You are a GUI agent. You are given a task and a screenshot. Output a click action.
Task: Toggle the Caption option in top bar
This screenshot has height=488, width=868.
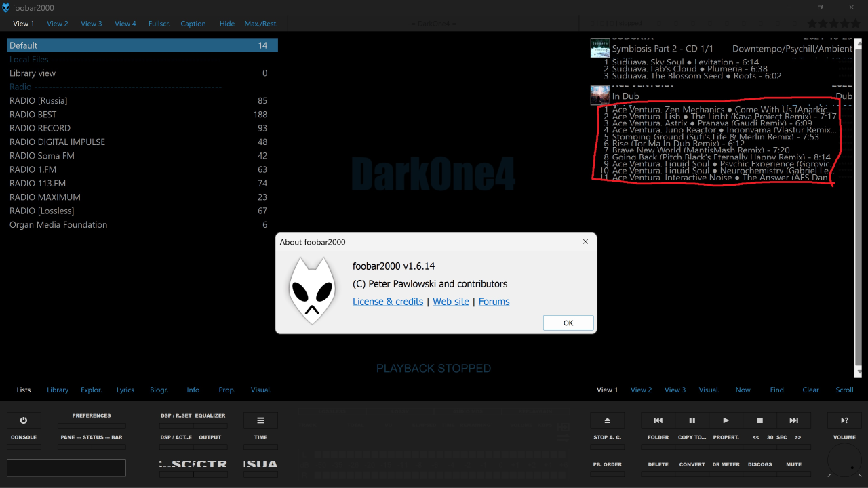193,24
